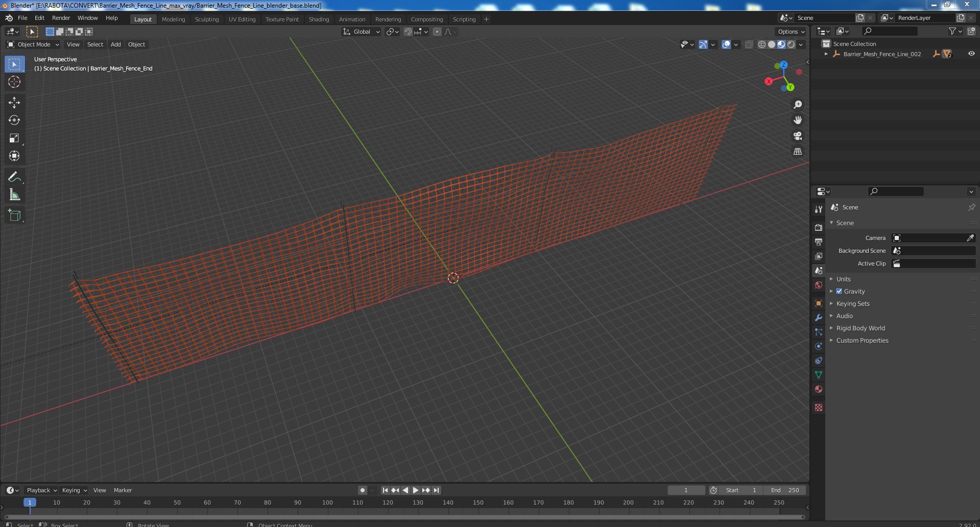980x527 pixels.
Task: Activate the Select Box tool
Action: (x=14, y=64)
